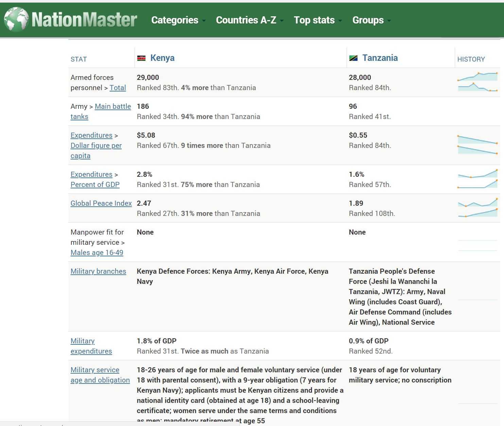The width and height of the screenshot is (504, 426).
Task: Select Kenya's $5.08 expenditure value
Action: (146, 135)
